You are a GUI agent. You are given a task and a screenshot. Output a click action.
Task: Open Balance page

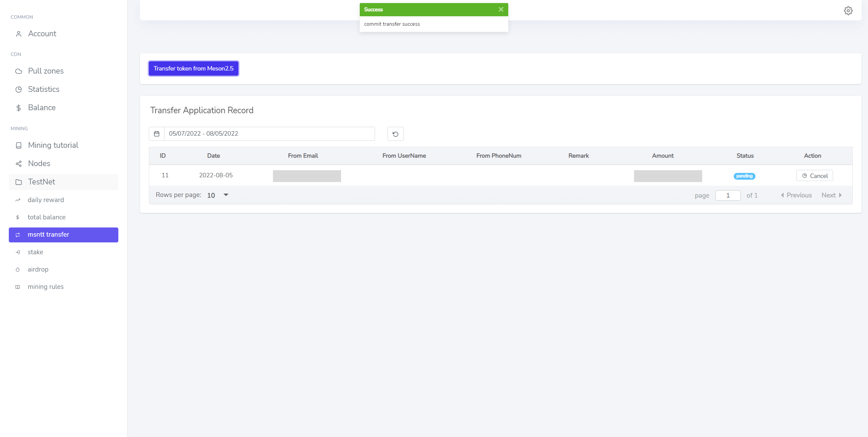pyautogui.click(x=64, y=107)
